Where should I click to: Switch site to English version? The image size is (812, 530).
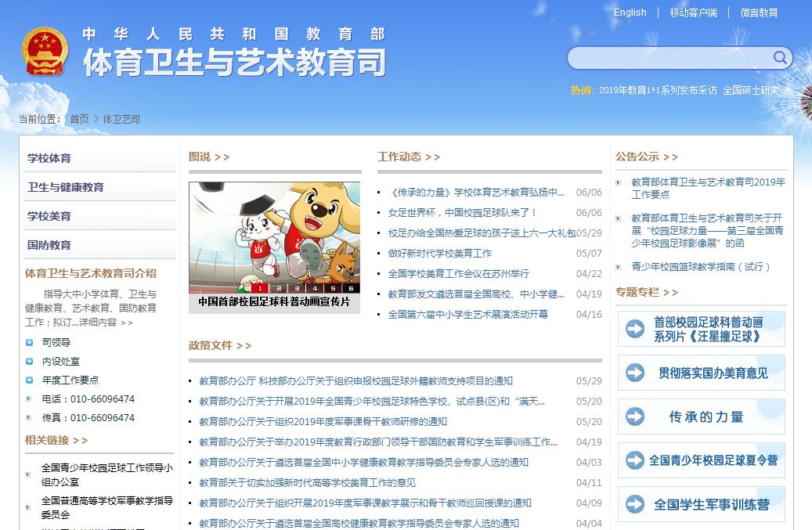(x=630, y=13)
